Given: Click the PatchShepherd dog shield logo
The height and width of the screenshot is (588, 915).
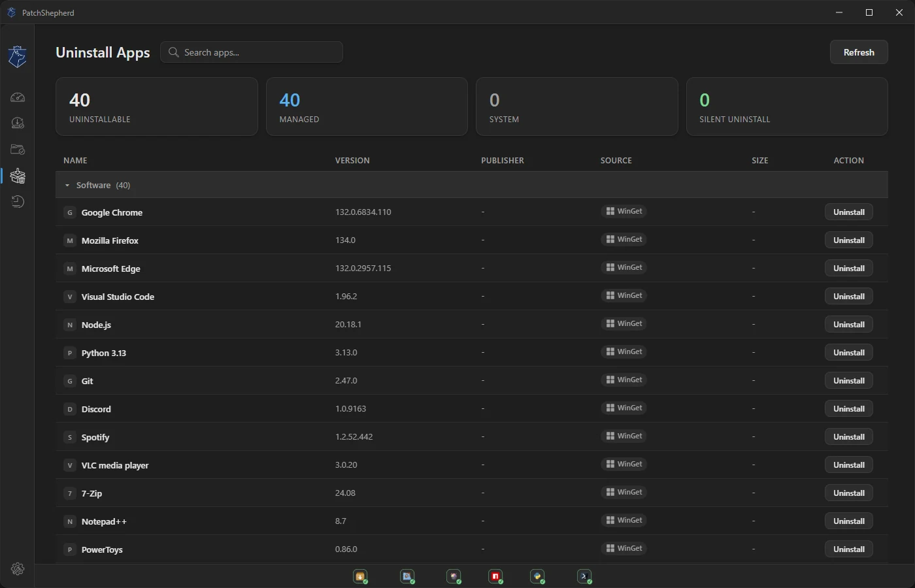Looking at the screenshot, I should point(18,57).
